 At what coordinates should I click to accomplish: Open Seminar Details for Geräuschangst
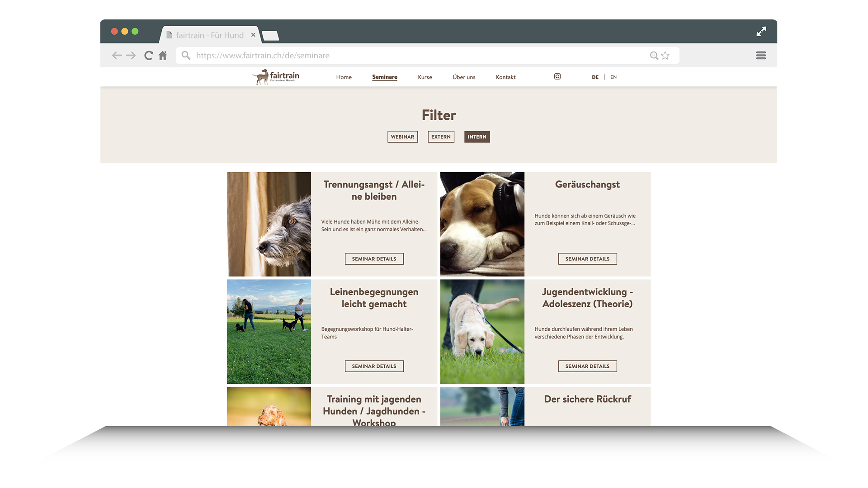(x=587, y=259)
